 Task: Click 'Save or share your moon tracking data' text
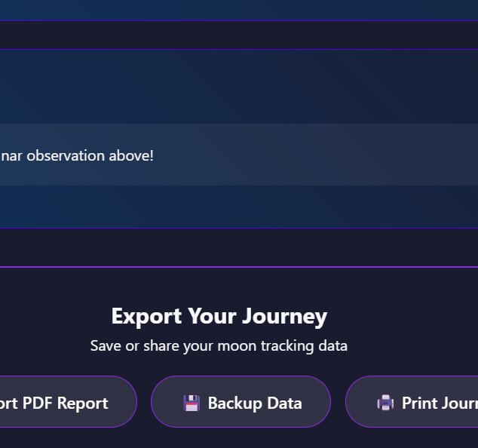pos(219,346)
